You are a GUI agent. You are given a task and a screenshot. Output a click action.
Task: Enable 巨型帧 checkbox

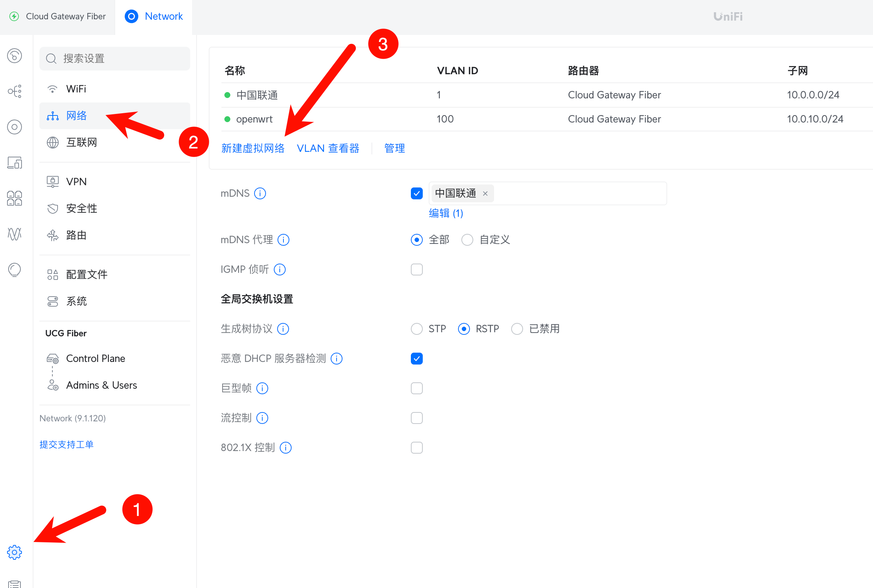[x=416, y=389]
